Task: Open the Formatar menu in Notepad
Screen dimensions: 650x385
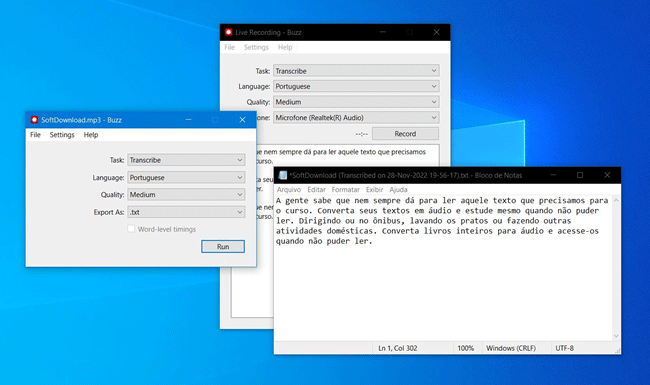Action: tap(345, 189)
